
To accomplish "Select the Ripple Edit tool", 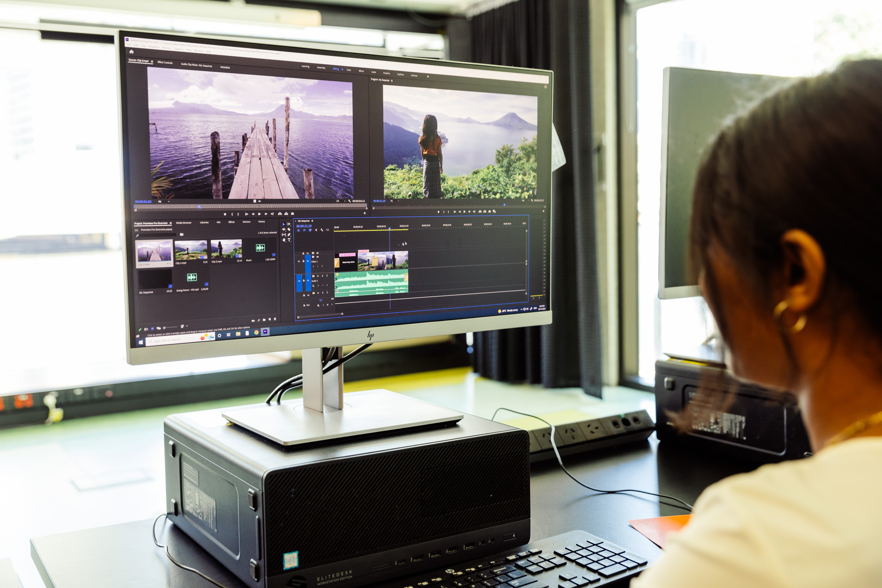I will 284,230.
